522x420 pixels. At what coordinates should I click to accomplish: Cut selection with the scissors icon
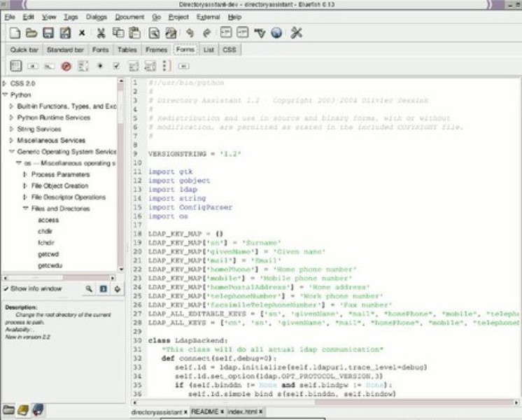101,33
